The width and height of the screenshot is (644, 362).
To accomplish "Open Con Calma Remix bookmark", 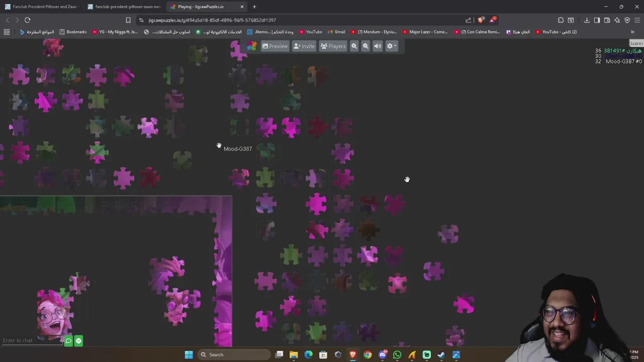I will pos(477,32).
